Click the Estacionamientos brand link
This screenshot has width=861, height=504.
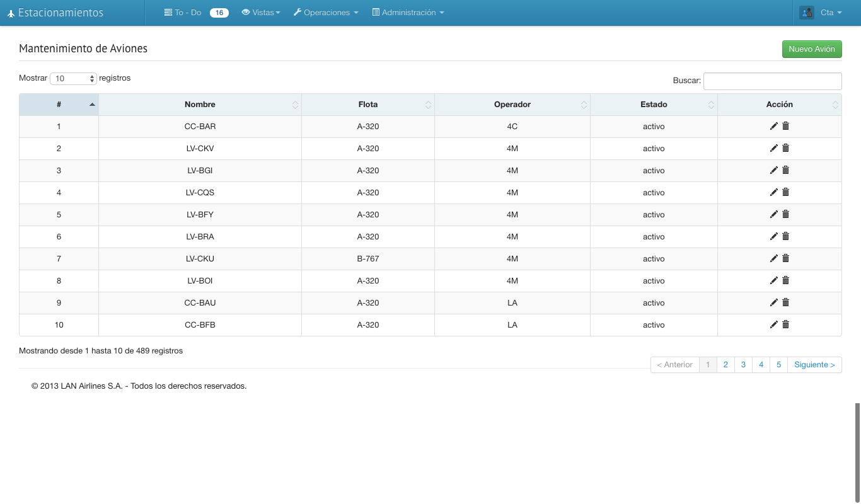tap(55, 13)
